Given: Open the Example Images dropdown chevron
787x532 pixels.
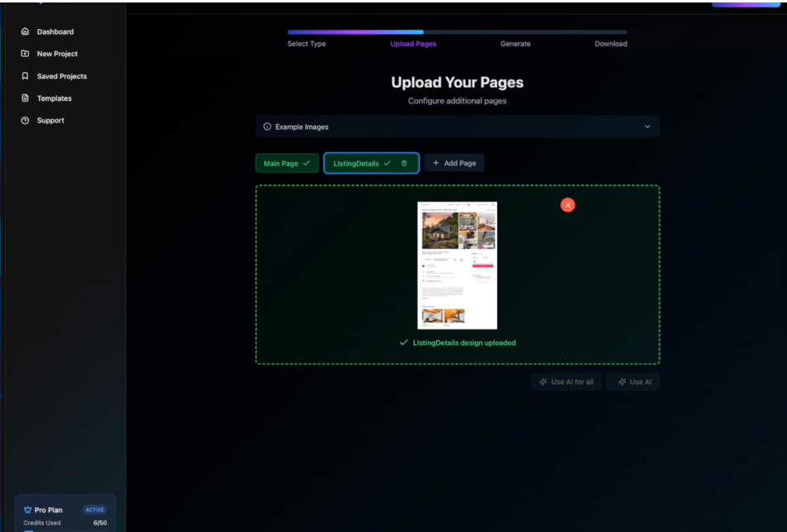Looking at the screenshot, I should [648, 126].
